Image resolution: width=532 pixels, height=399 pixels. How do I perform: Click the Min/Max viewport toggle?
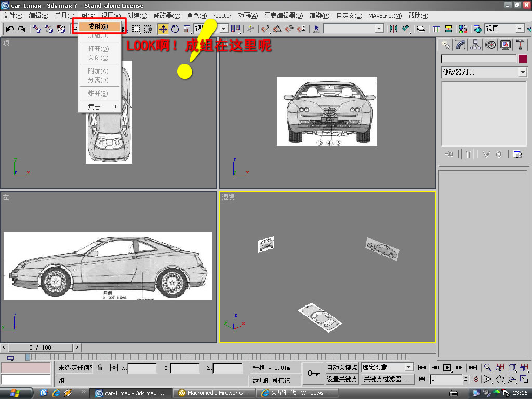point(524,379)
